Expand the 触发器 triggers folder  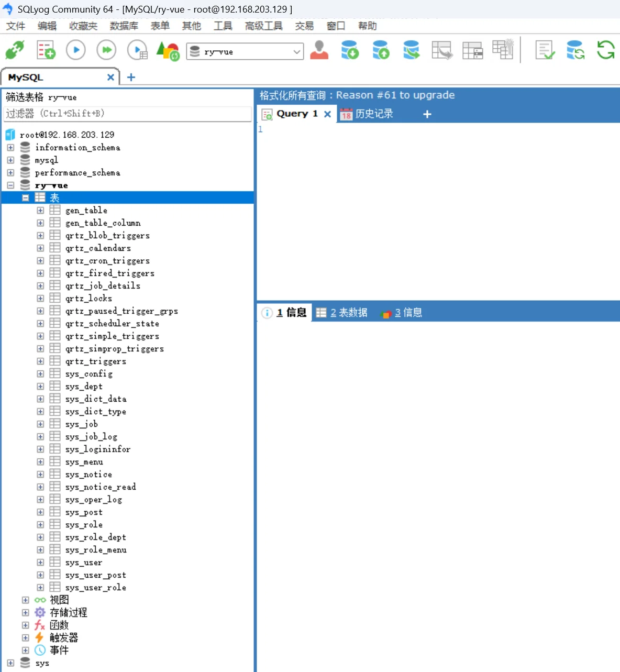click(x=25, y=638)
